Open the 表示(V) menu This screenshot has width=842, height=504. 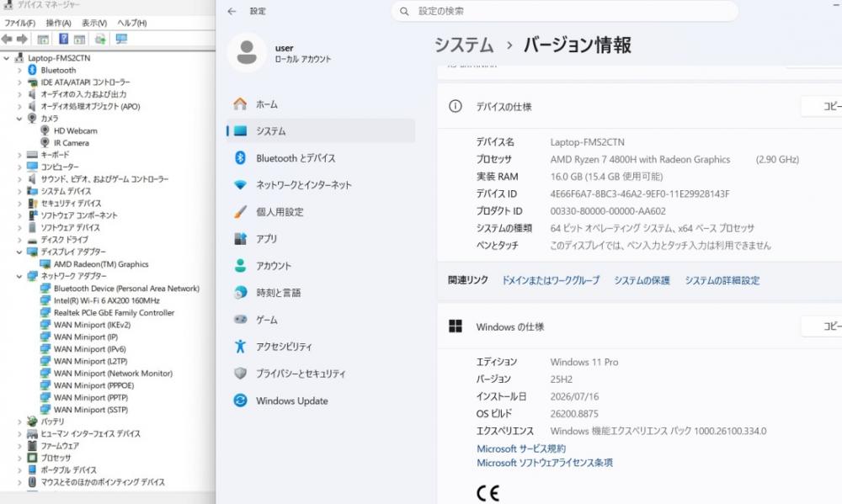(x=94, y=23)
